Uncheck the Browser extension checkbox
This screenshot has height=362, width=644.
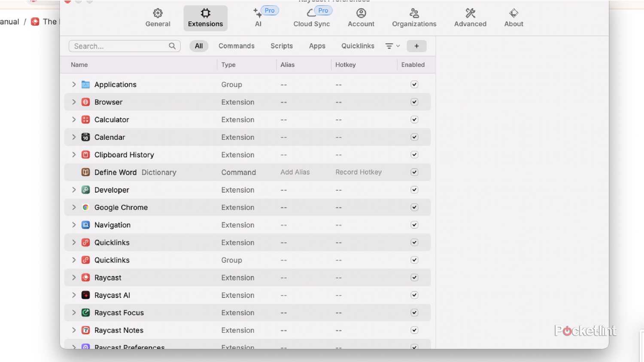tap(414, 102)
